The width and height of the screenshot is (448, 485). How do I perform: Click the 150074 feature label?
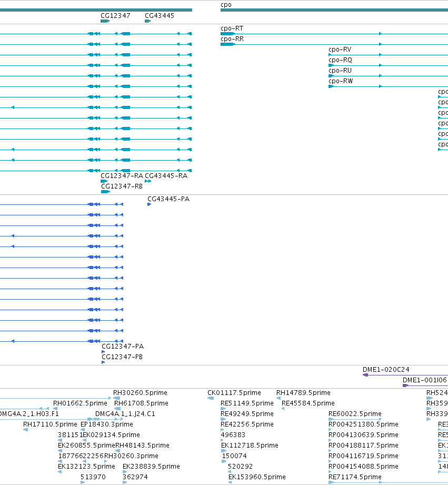coord(234,456)
